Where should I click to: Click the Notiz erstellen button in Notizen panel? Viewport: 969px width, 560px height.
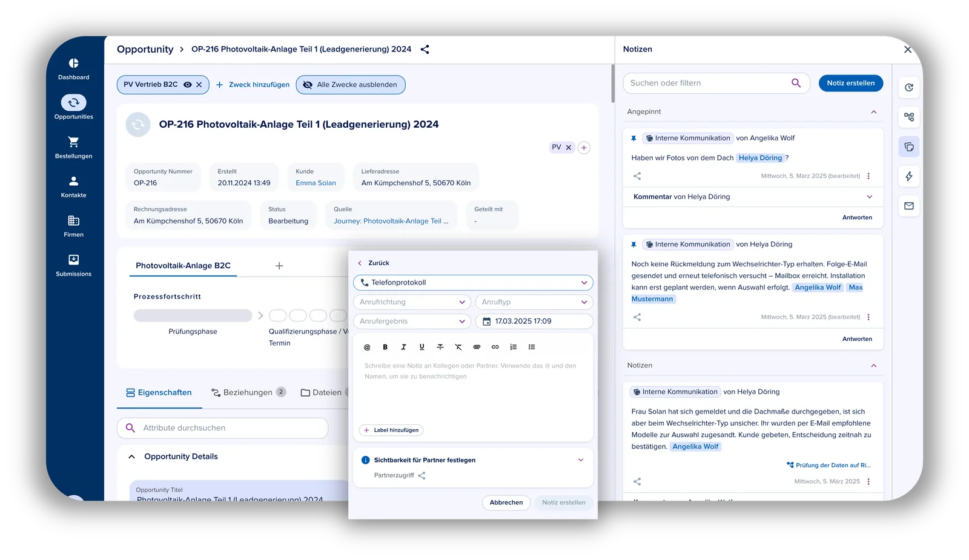(x=850, y=84)
